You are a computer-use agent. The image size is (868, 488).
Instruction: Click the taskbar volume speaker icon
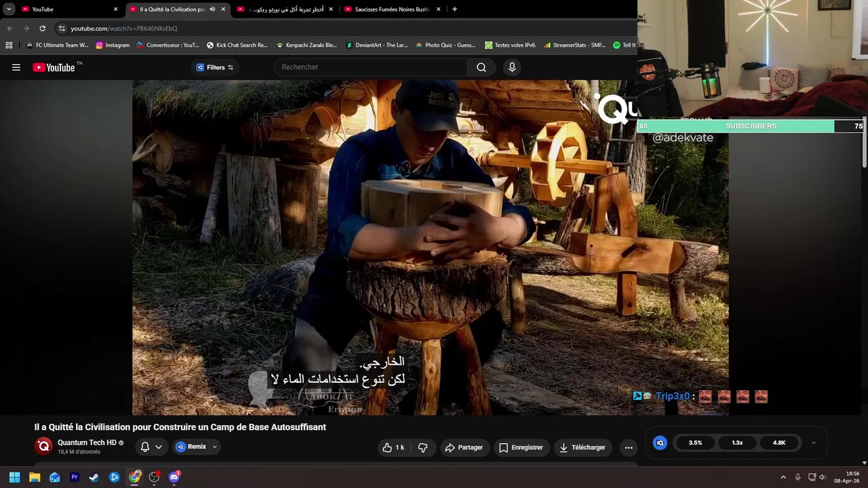(x=823, y=477)
